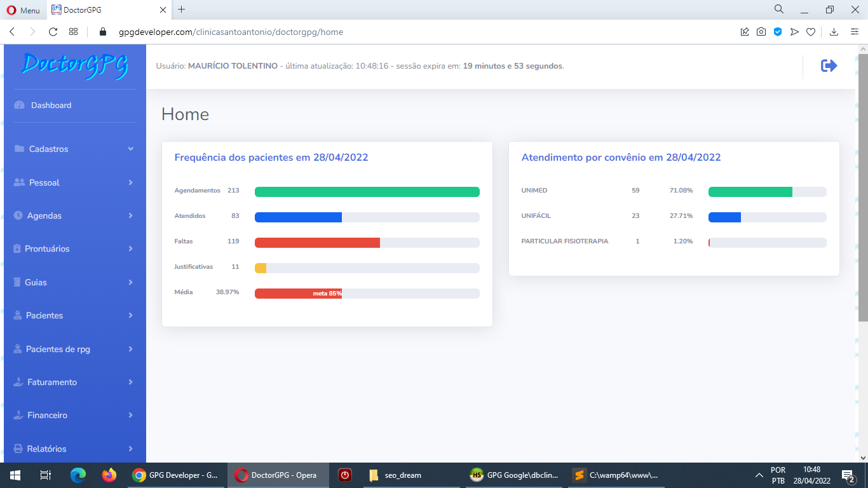Switch to GPG Developer Chrome taskbar window

pos(176,475)
